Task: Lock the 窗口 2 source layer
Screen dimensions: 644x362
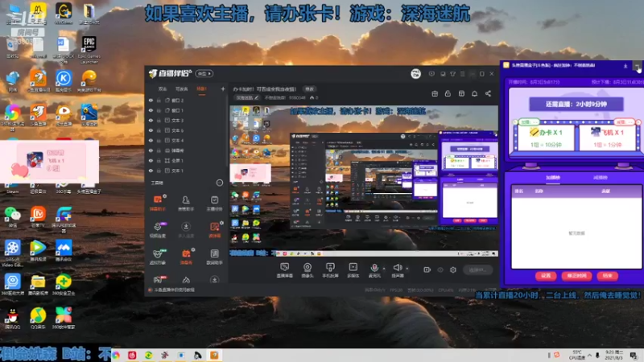Action: pyautogui.click(x=159, y=100)
